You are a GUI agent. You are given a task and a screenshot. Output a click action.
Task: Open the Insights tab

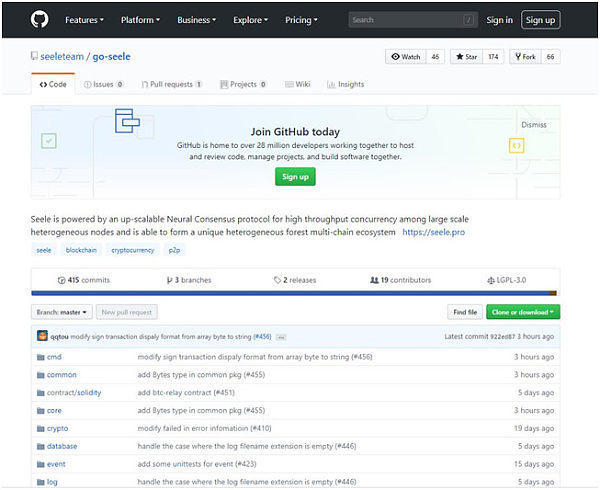(346, 84)
